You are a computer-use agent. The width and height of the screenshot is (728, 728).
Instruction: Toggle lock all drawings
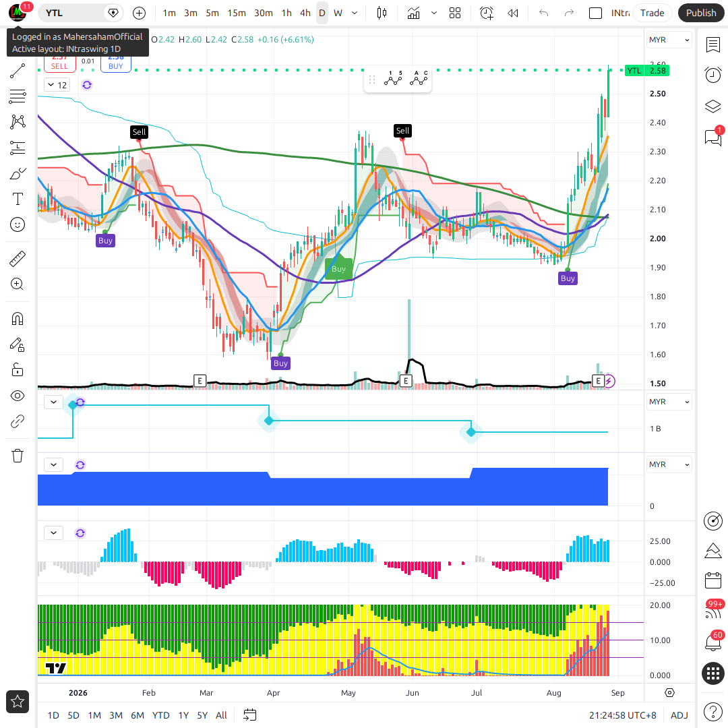17,370
